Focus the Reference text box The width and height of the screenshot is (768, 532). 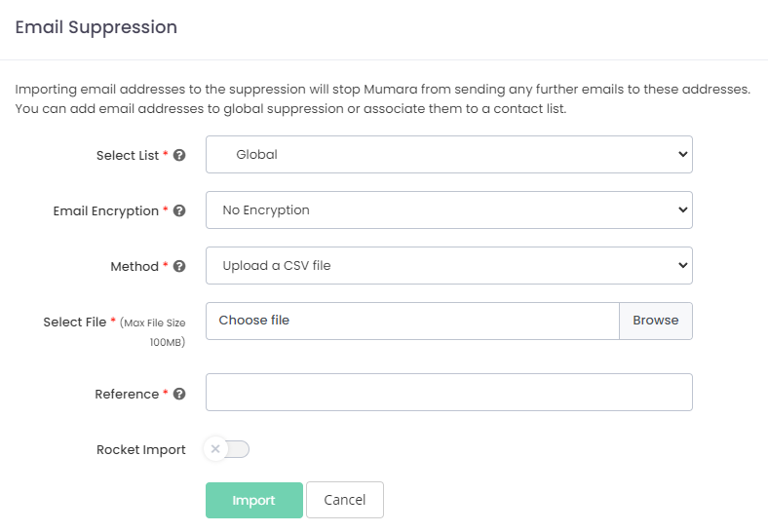coord(448,392)
